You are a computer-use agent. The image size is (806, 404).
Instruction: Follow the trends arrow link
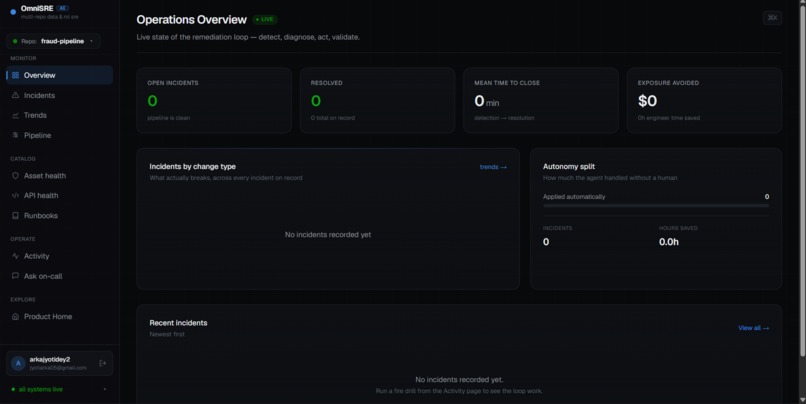(493, 167)
